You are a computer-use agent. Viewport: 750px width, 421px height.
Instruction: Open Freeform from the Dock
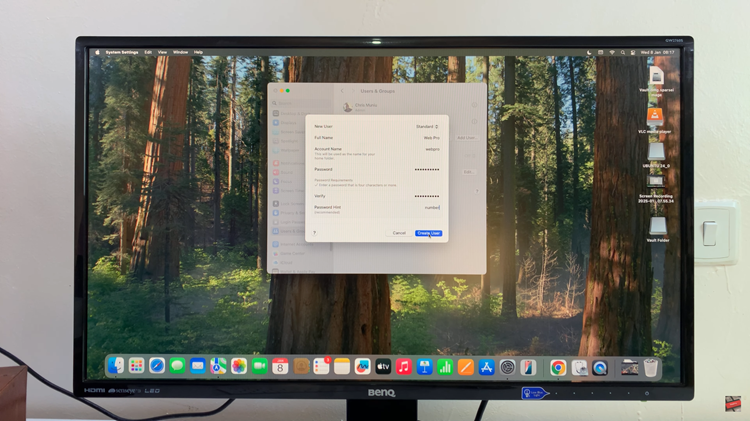tap(363, 366)
